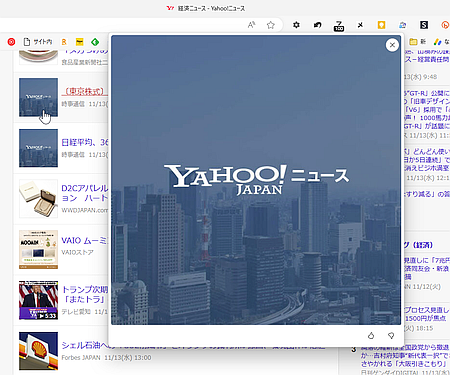Add page to favorites with star icon

coord(271,25)
